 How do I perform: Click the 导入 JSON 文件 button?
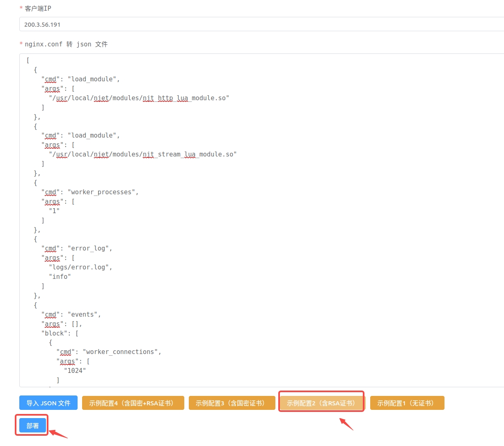[x=48, y=403]
